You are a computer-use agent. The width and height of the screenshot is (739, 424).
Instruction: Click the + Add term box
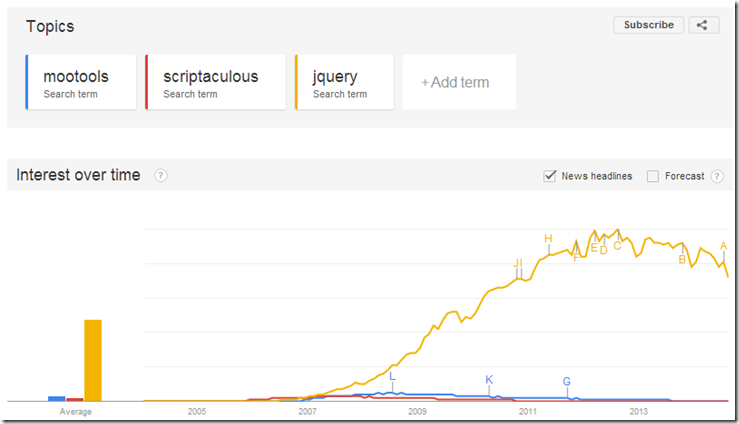tap(459, 82)
